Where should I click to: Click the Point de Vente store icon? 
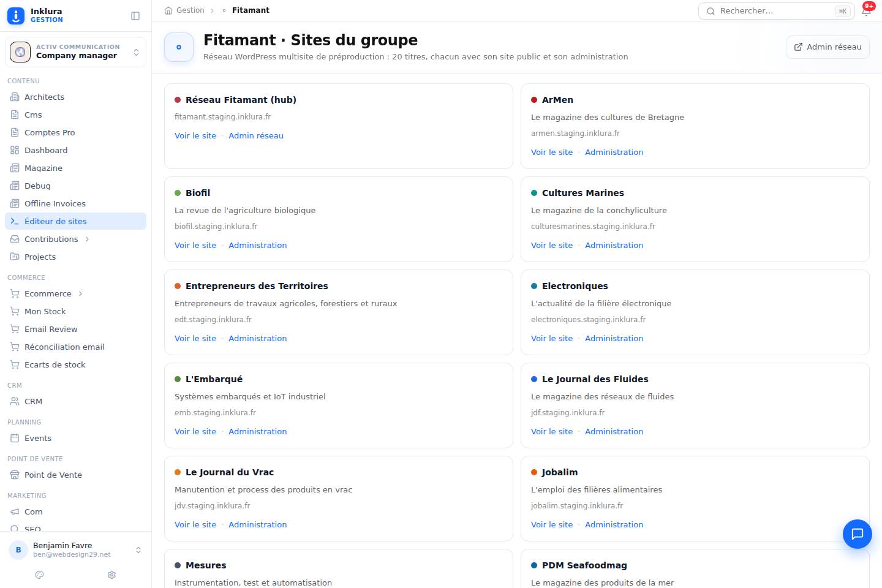(x=15, y=475)
